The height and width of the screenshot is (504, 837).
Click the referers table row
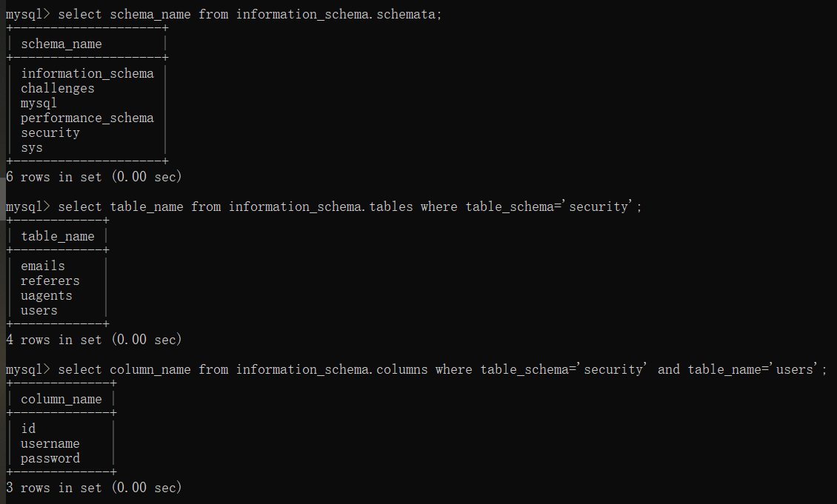[50, 280]
